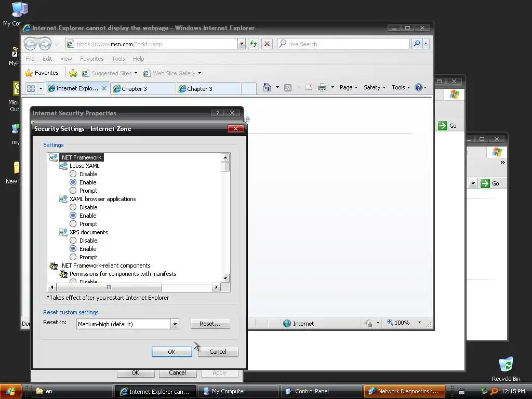Expand the Page menu dropdown

[349, 87]
